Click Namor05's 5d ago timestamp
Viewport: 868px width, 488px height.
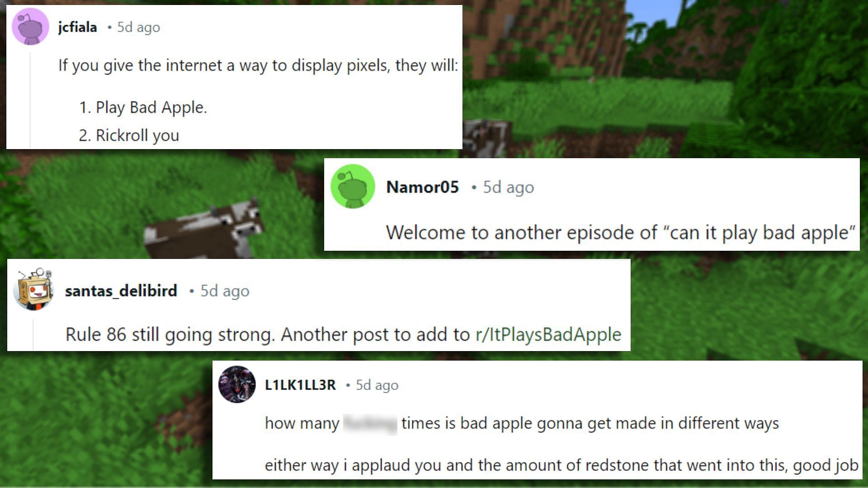point(509,187)
